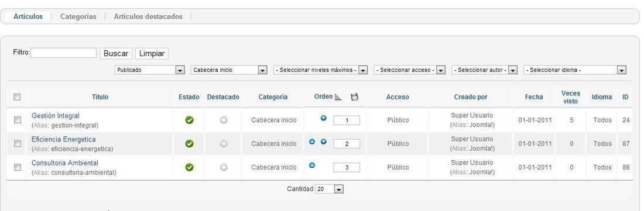Viewport: 644px width, 211px height.
Task: Open the Seleccionar acceso dropdown
Action: coord(409,70)
